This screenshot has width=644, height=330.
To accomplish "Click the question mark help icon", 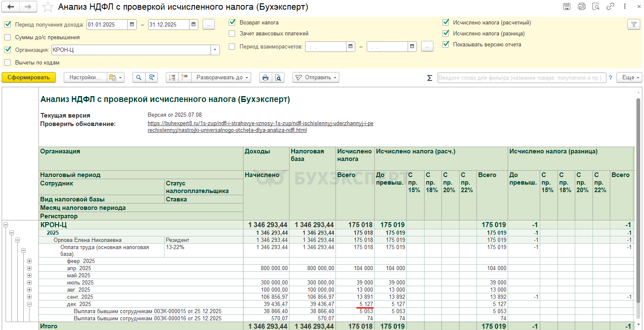I will (610, 78).
